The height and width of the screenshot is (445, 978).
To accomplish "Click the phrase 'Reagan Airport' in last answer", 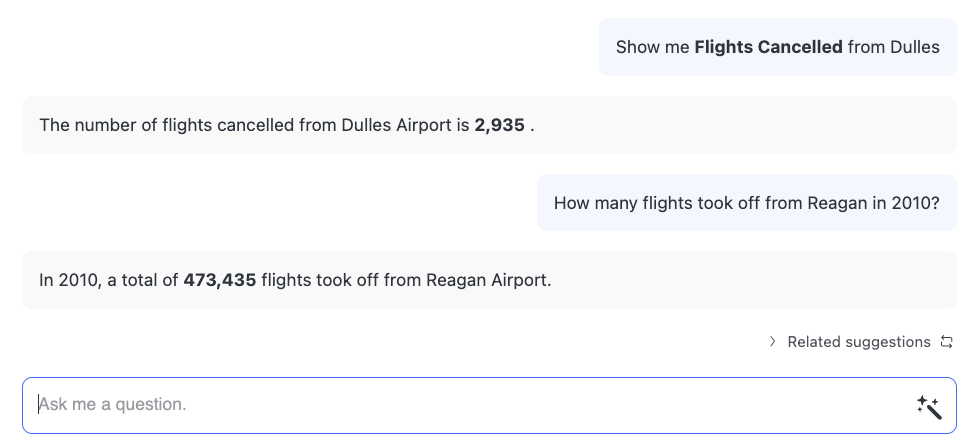I will click(x=488, y=280).
